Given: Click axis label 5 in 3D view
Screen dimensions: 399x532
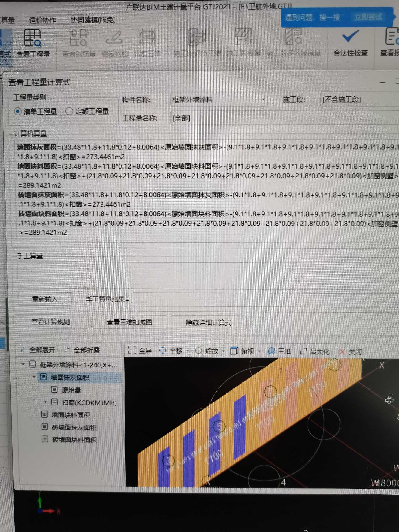Looking at the screenshot, I should [219, 426].
